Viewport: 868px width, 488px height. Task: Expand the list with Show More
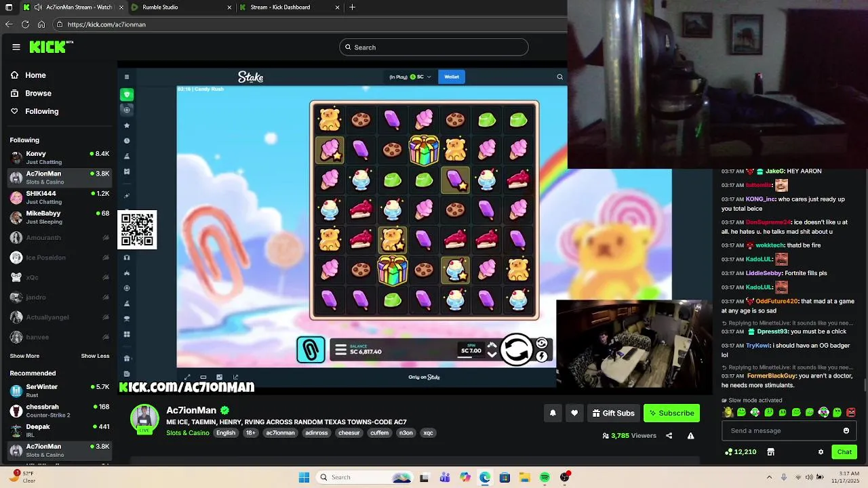24,356
